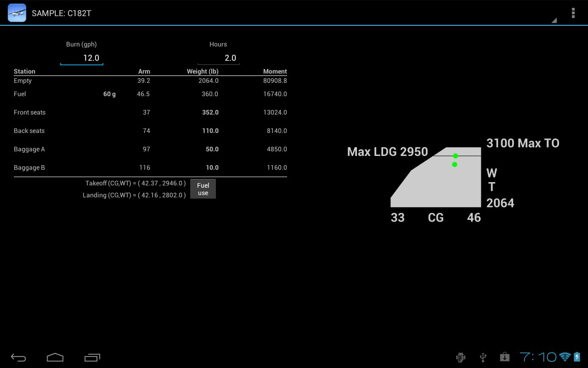
Task: Select Front seats arm value 37
Action: pyautogui.click(x=147, y=112)
